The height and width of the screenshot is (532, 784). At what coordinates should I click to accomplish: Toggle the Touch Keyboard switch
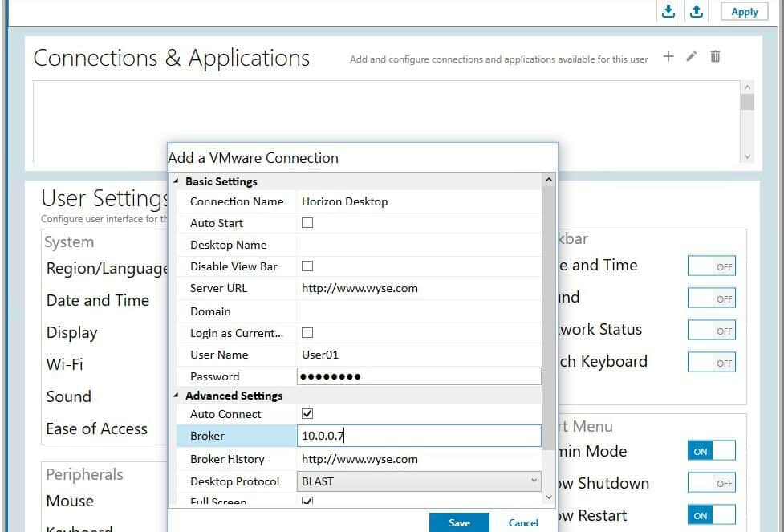coord(711,362)
